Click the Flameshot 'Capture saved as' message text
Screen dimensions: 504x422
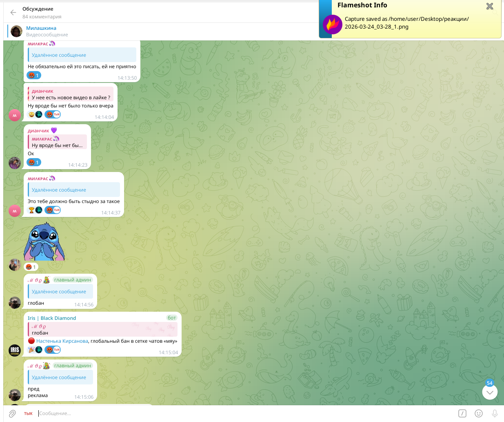(407, 23)
